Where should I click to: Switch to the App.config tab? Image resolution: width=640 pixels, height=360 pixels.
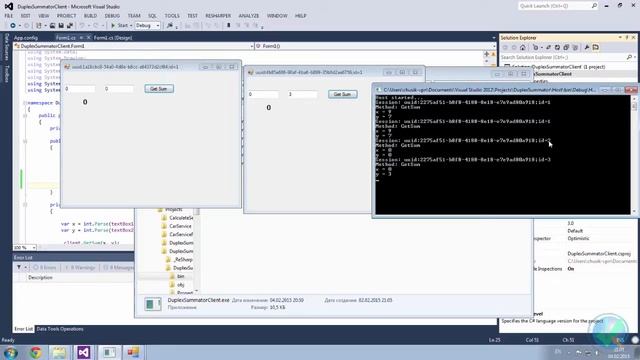point(26,38)
